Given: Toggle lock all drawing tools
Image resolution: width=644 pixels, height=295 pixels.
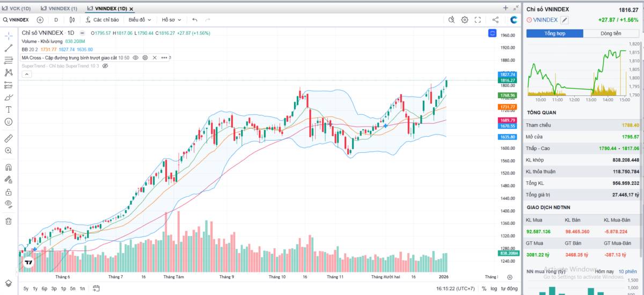Looking at the screenshot, I should pyautogui.click(x=9, y=191).
